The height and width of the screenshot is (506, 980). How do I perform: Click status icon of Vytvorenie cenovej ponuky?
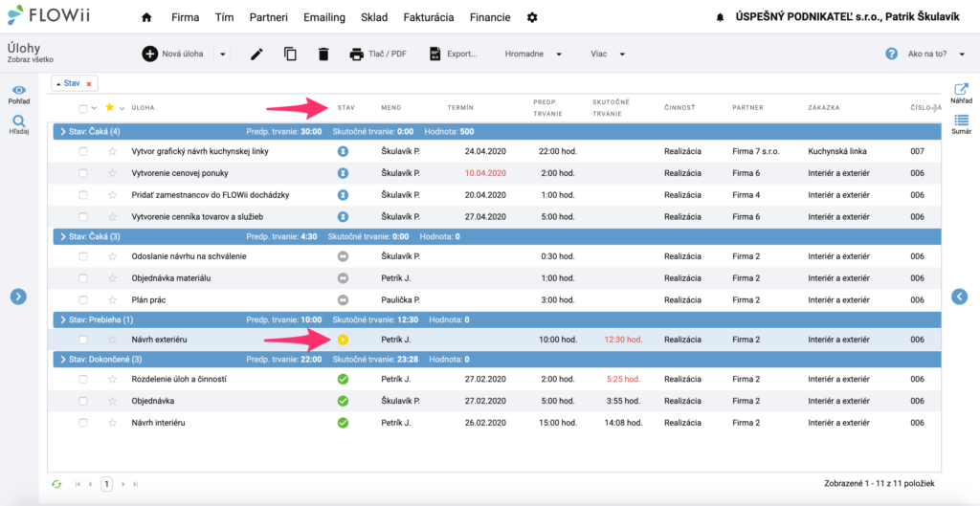343,173
